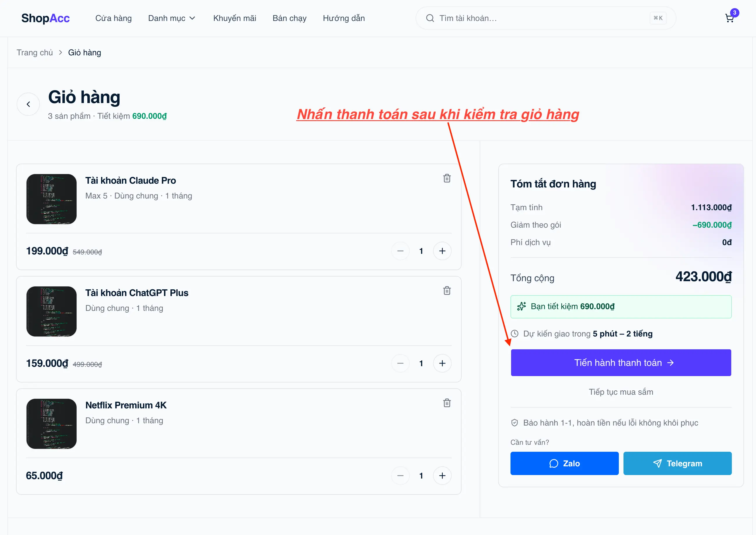Click the clock icon beside delivery estimate
This screenshot has width=756, height=535.
coord(515,334)
